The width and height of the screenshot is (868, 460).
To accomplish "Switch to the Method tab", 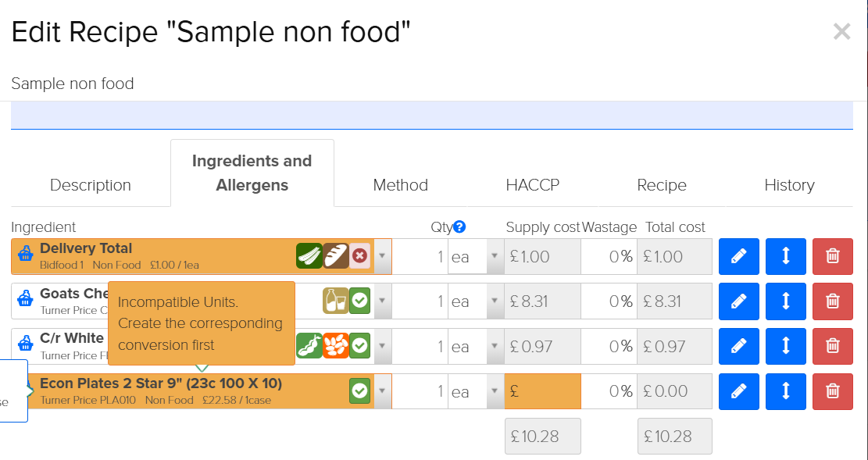I will [x=400, y=185].
